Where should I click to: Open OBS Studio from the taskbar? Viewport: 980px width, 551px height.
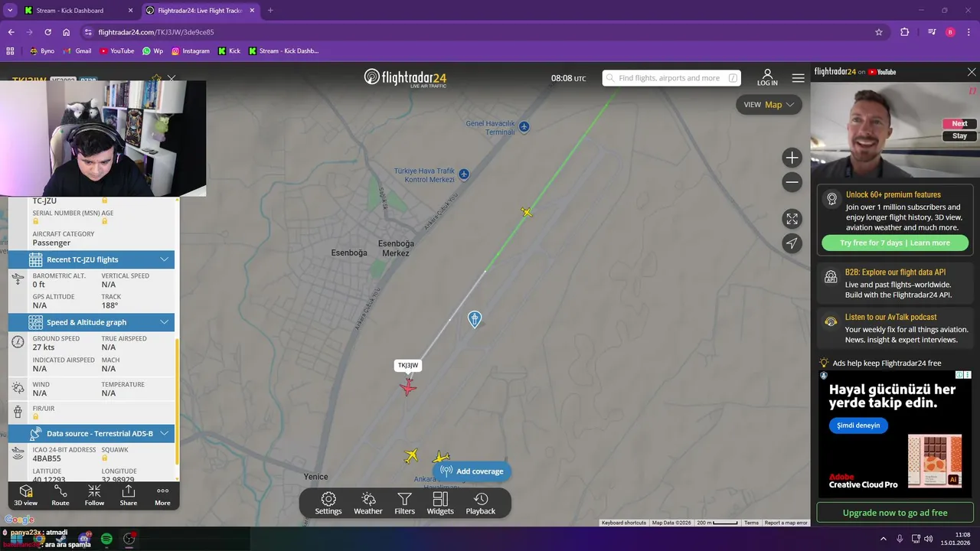coord(129,539)
